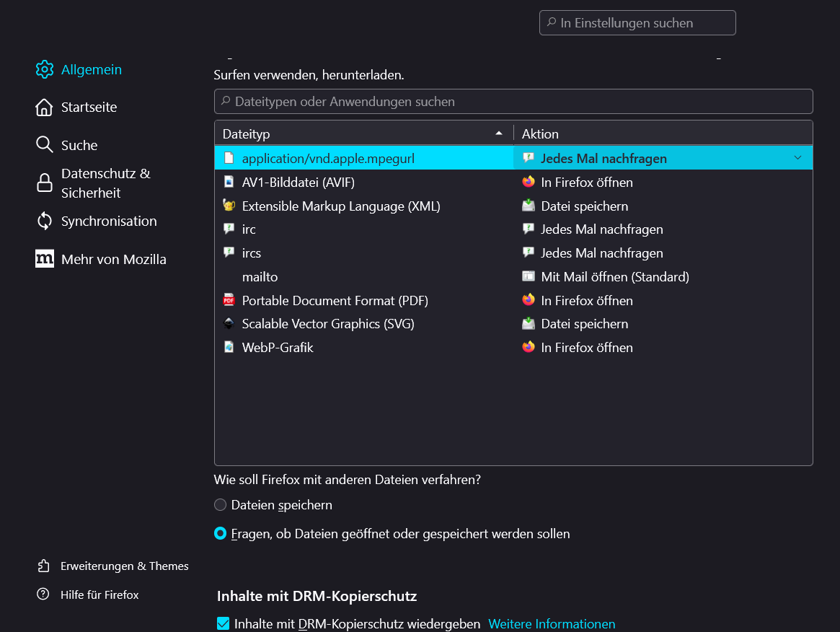The height and width of the screenshot is (632, 840).
Task: Click In Firefox öffnen for WebP-Grafik
Action: tap(587, 347)
